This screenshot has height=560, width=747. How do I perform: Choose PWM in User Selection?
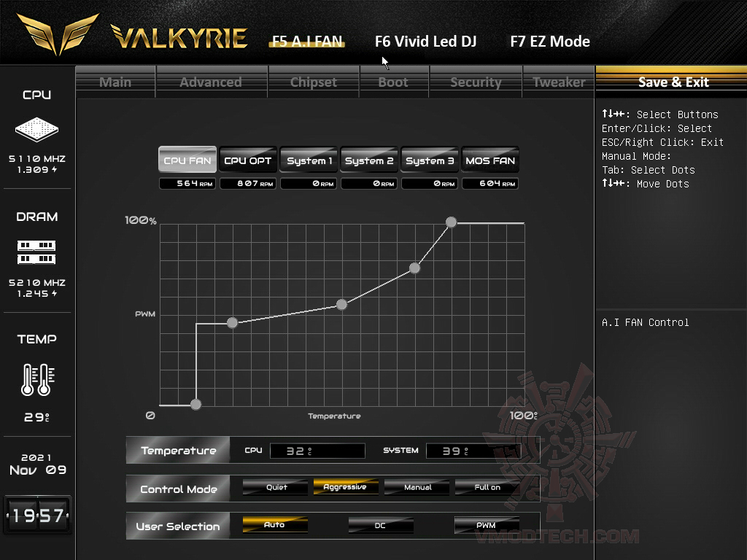tap(487, 525)
